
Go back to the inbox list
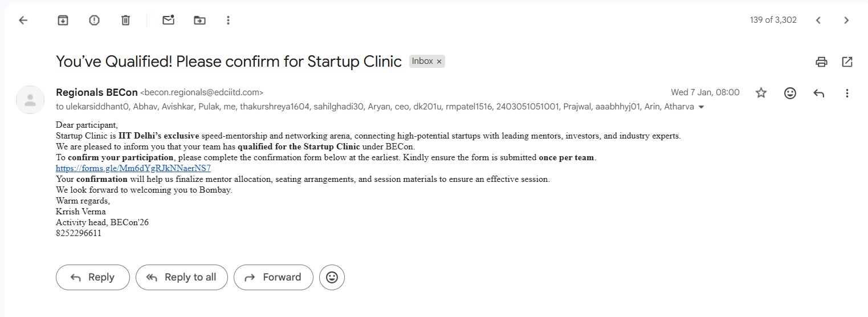click(23, 21)
